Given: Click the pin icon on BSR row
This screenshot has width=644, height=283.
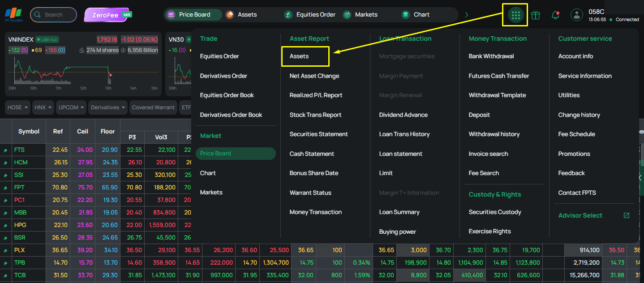Looking at the screenshot, I should (x=6, y=238).
